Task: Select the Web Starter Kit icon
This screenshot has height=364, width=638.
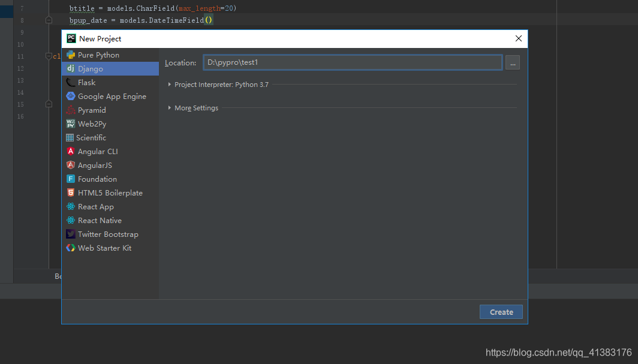Action: tap(71, 248)
